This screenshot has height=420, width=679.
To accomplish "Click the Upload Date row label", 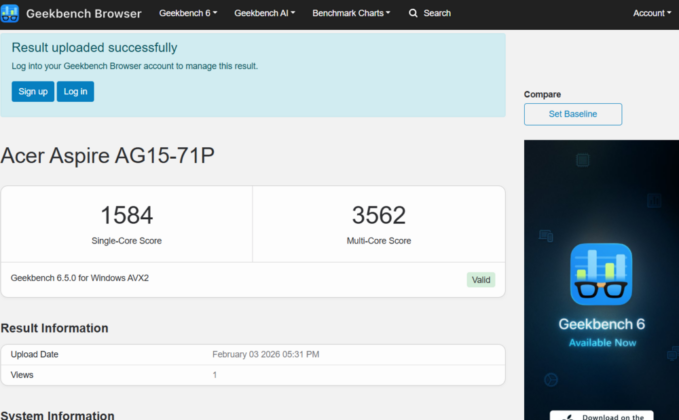I will tap(35, 354).
